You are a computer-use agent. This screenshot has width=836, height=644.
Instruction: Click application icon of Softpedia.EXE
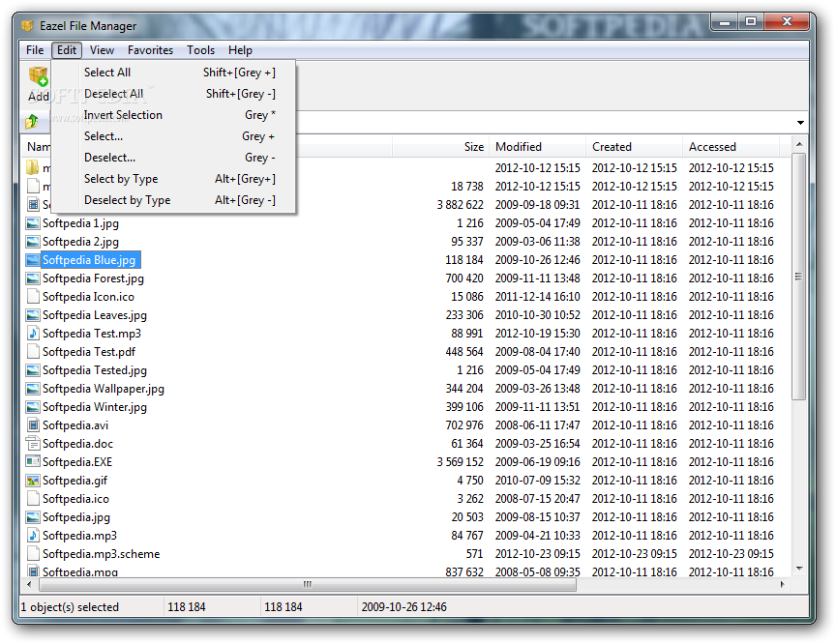coord(33,462)
